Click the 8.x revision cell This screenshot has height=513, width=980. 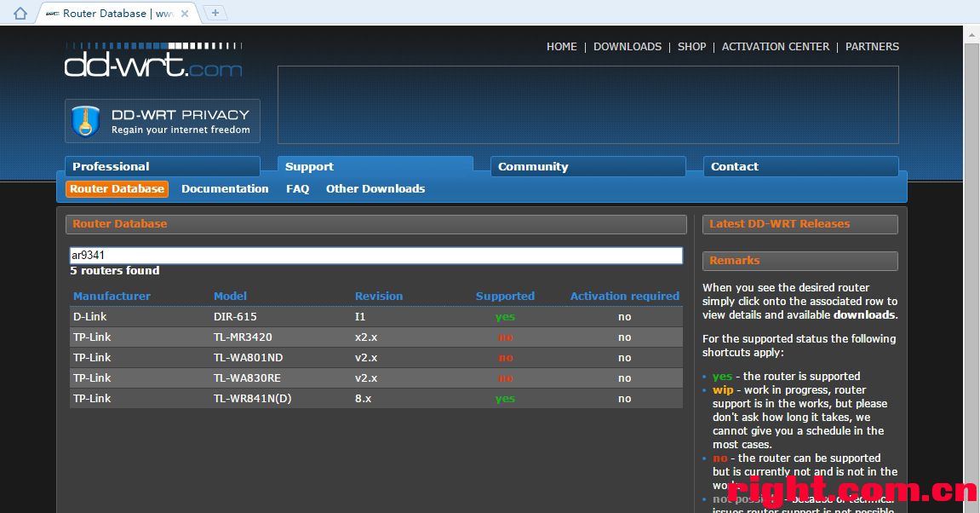pyautogui.click(x=363, y=399)
